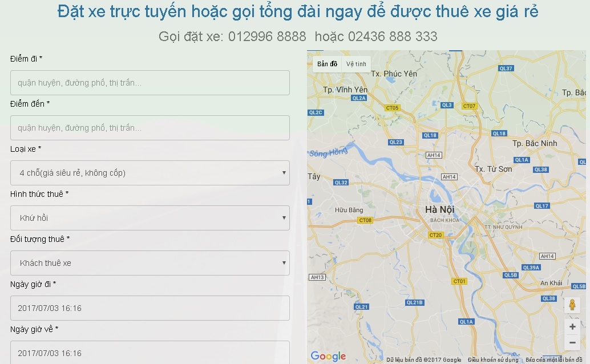Focus the Điểm đi input field
The image size is (590, 364).
(149, 83)
